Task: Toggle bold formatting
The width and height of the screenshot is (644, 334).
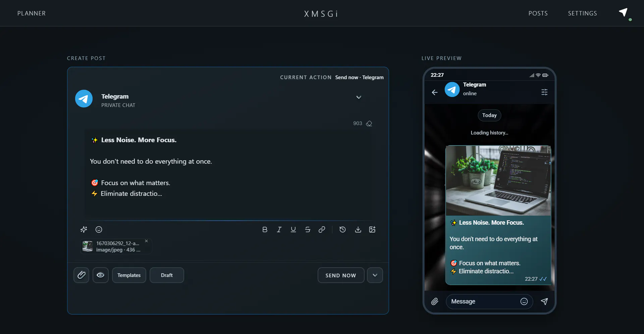Action: [x=265, y=229]
